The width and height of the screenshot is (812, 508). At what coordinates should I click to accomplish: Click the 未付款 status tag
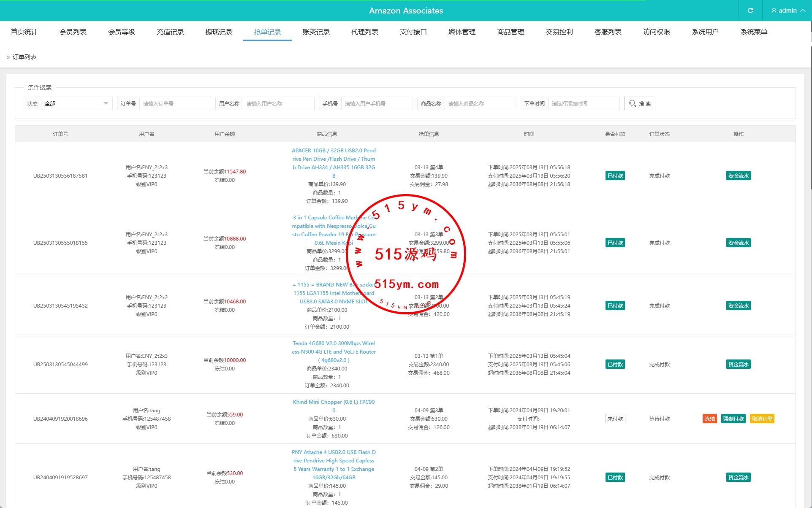pyautogui.click(x=615, y=419)
